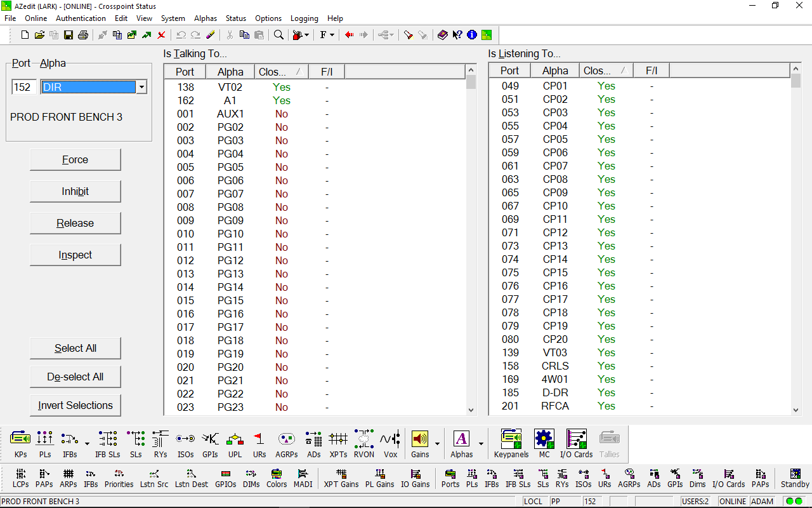Screen dimensions: 812x508
Task: Click the New file toolbar icon
Action: (x=25, y=35)
